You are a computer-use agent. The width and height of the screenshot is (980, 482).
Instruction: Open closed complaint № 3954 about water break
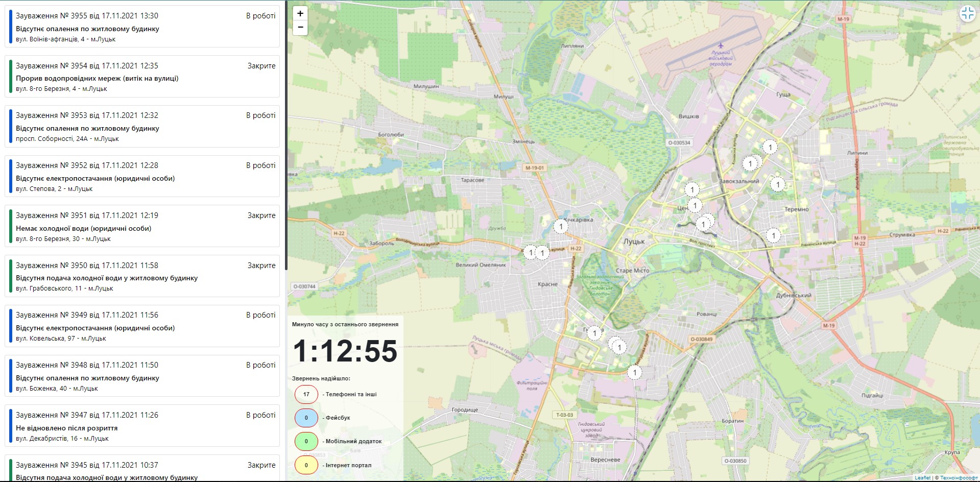click(x=142, y=77)
